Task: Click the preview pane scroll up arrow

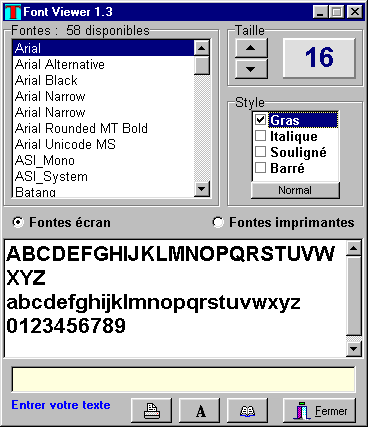Action: tap(354, 248)
